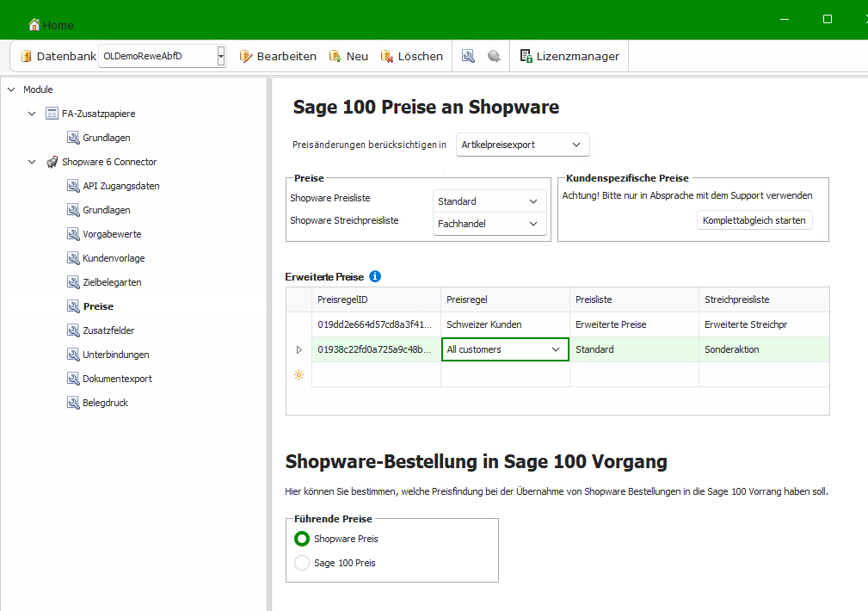Click the Standard Preisliste cell in All customers row
The width and height of the screenshot is (868, 611).
pyautogui.click(x=634, y=349)
